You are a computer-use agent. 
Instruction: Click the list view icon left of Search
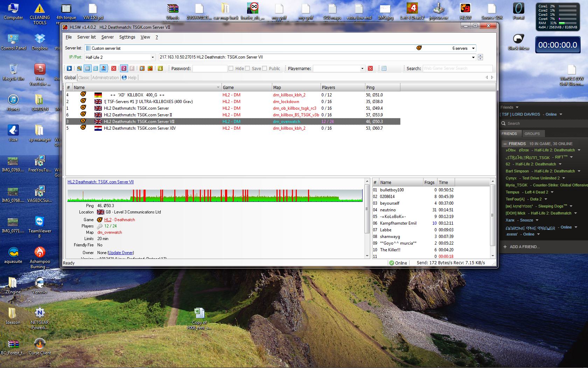click(384, 69)
